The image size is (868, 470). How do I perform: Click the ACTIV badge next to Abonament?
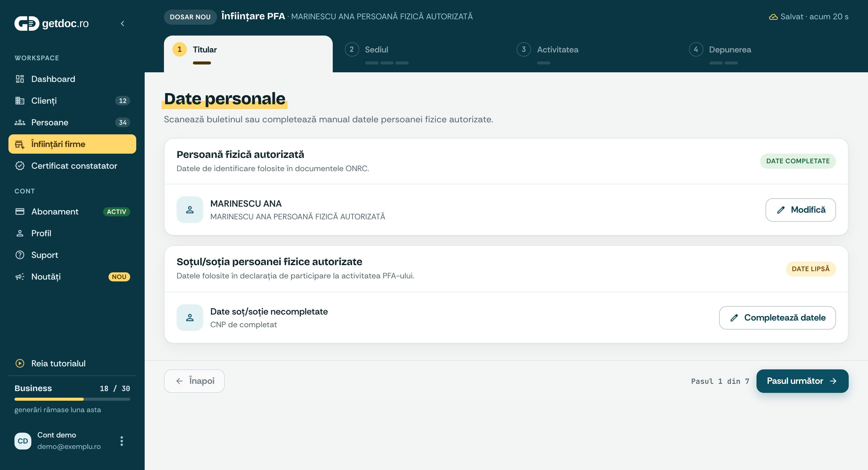(116, 211)
